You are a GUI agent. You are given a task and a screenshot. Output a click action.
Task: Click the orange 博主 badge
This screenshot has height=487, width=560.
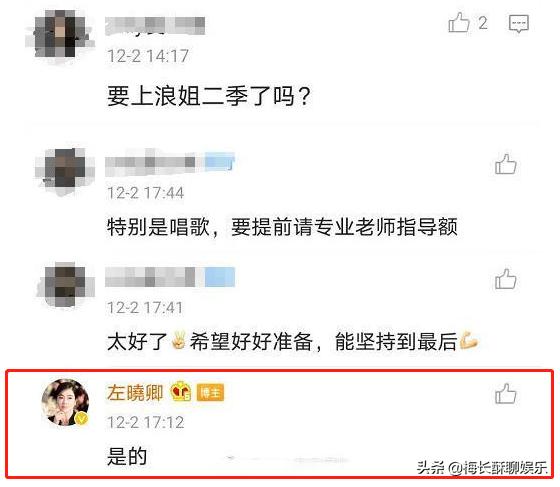coord(210,392)
